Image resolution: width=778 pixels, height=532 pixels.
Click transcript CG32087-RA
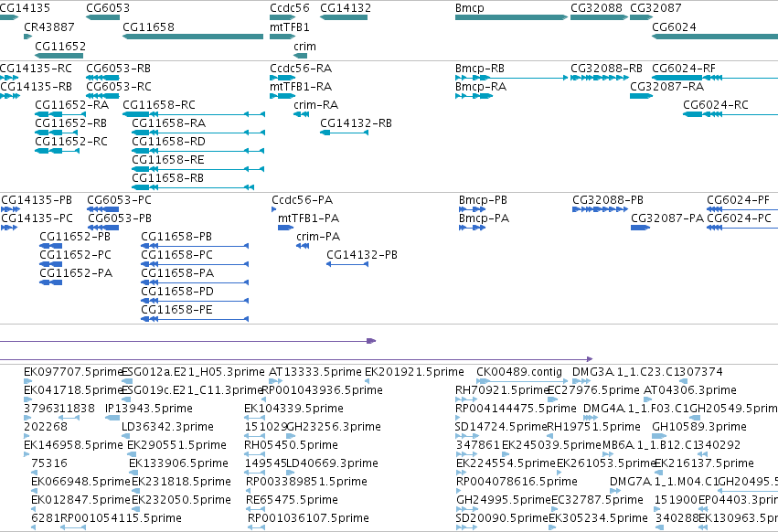click(x=642, y=96)
